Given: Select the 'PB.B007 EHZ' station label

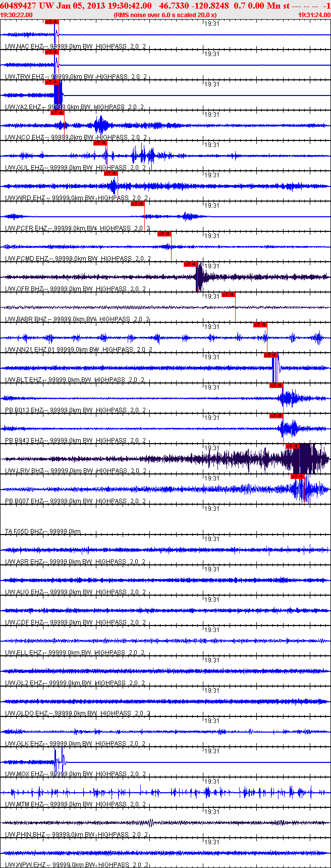Looking at the screenshot, I should [x=24, y=501].
